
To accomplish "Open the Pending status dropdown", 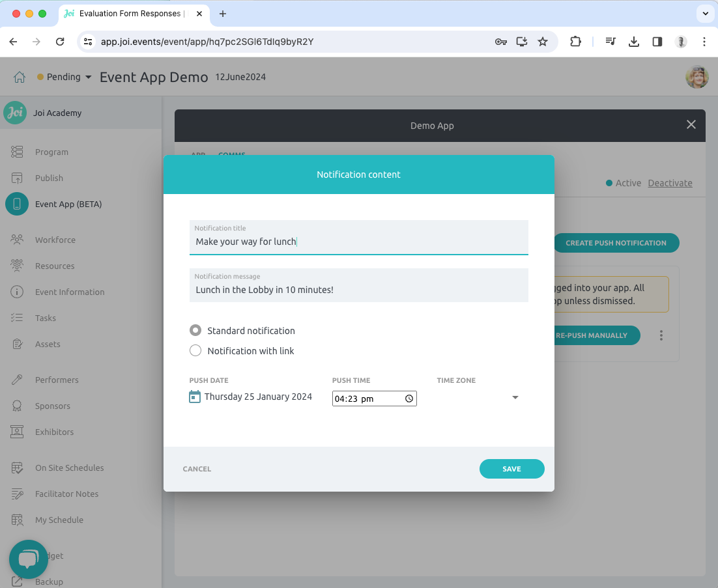I will (x=65, y=77).
